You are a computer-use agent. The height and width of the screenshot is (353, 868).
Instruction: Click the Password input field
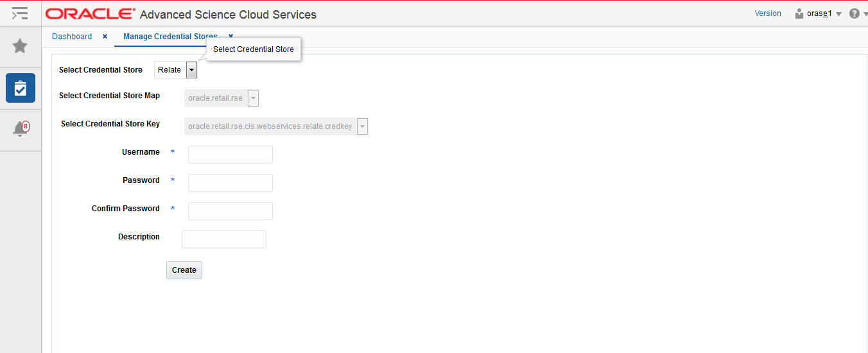[230, 183]
